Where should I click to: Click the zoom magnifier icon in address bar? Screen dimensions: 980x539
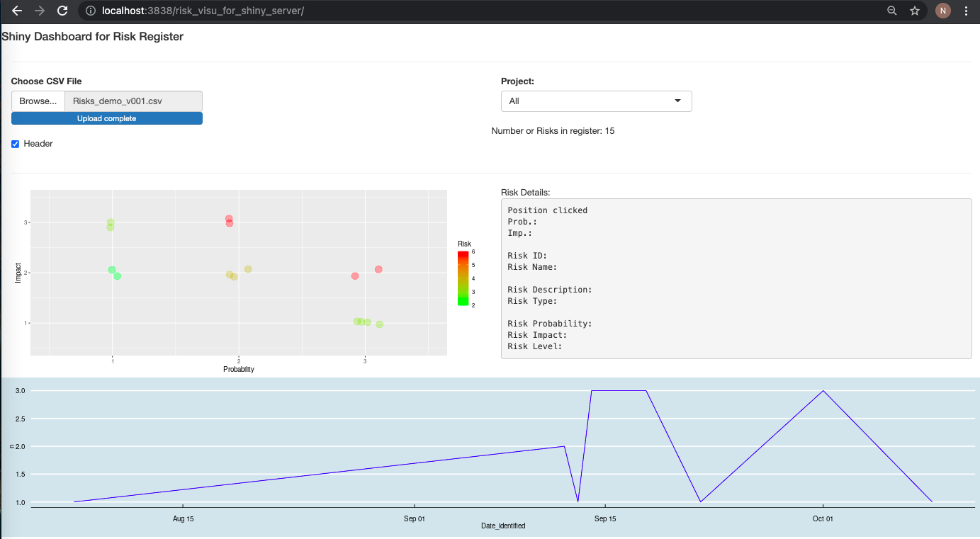pyautogui.click(x=891, y=11)
